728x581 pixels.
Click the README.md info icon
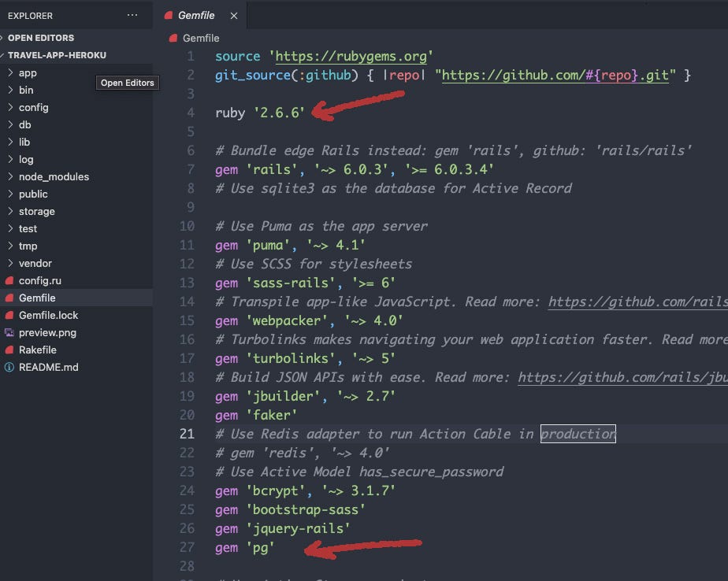click(9, 367)
